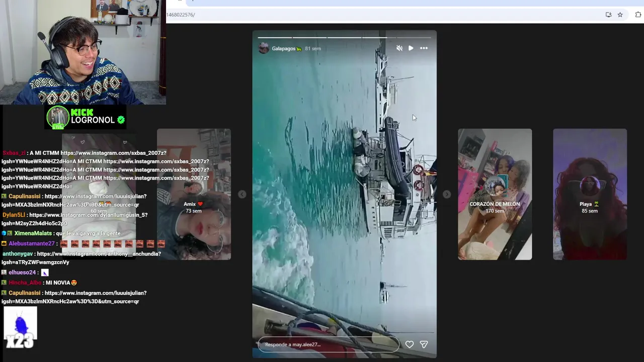Screen dimensions: 644x362
Task: Like the story with heart icon
Action: pos(410,344)
